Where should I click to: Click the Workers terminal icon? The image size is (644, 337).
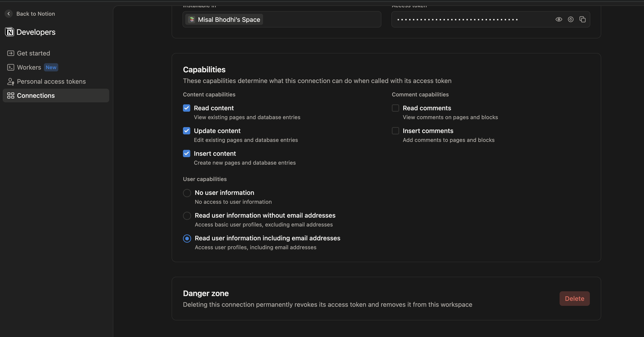point(10,67)
